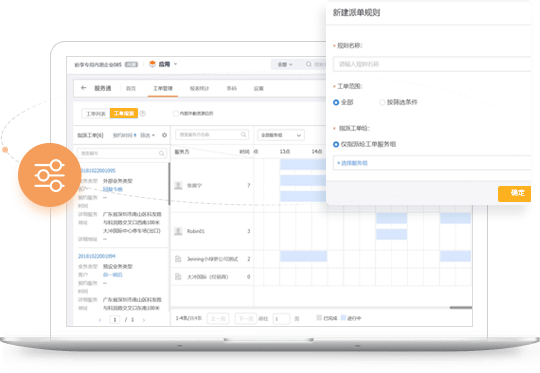Open the 应用 dropdown arrow

(x=175, y=64)
